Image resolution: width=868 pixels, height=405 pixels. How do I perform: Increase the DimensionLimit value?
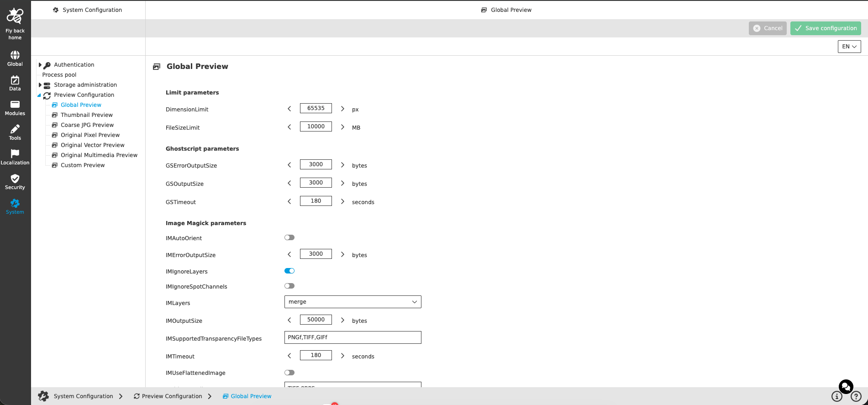point(342,109)
